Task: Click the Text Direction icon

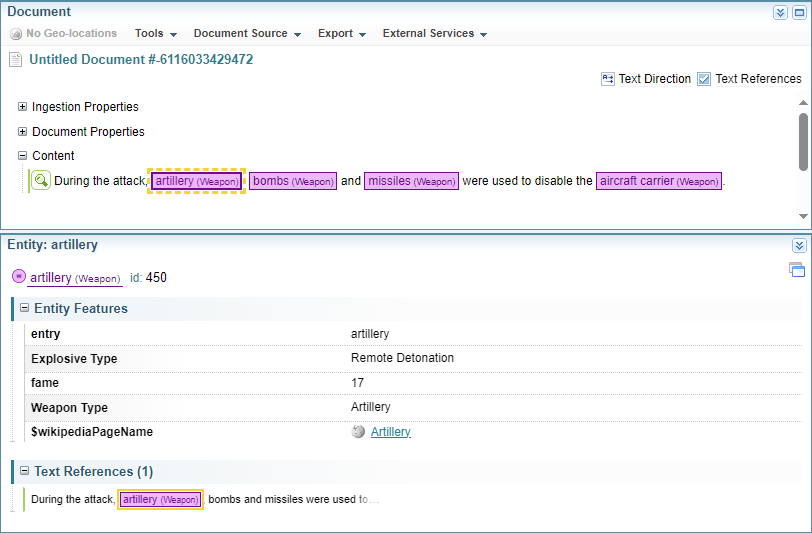Action: 608,79
